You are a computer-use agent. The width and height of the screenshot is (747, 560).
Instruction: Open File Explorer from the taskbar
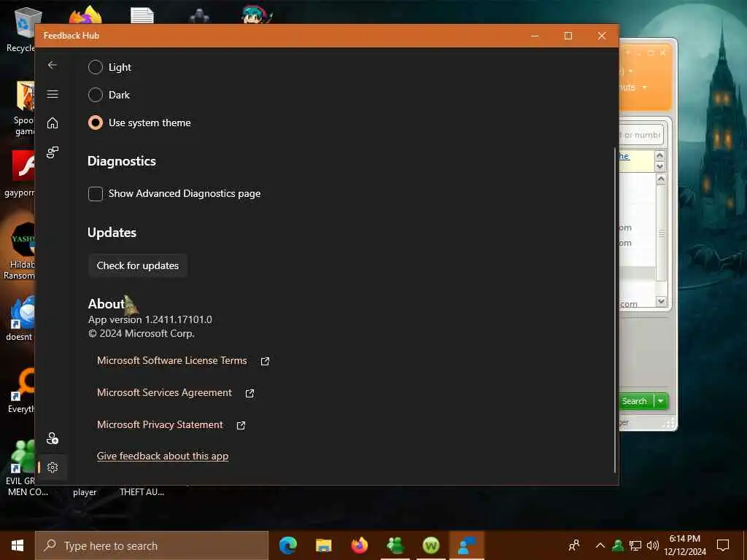point(323,545)
